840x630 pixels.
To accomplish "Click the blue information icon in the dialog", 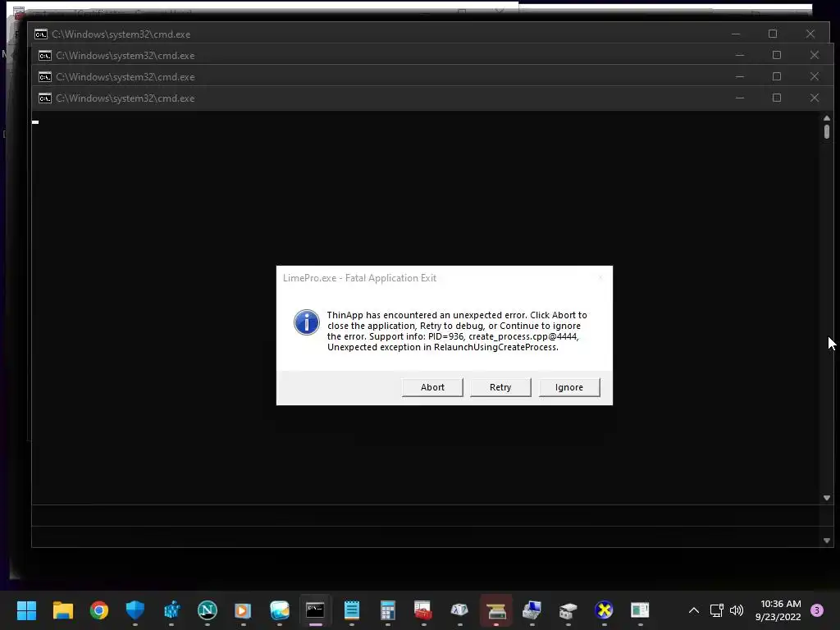I will tap(307, 322).
